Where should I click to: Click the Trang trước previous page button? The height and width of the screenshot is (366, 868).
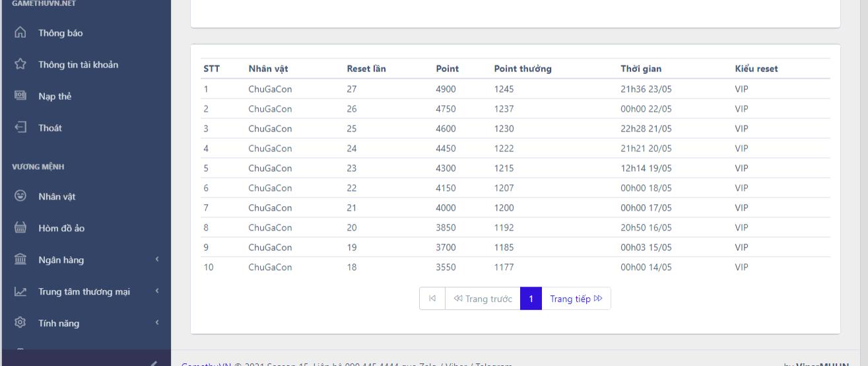(483, 298)
